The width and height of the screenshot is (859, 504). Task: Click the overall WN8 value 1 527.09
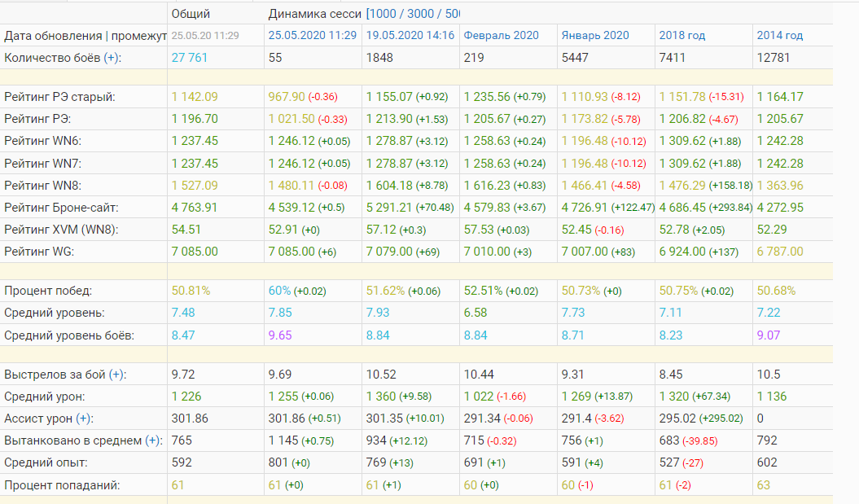tap(195, 185)
